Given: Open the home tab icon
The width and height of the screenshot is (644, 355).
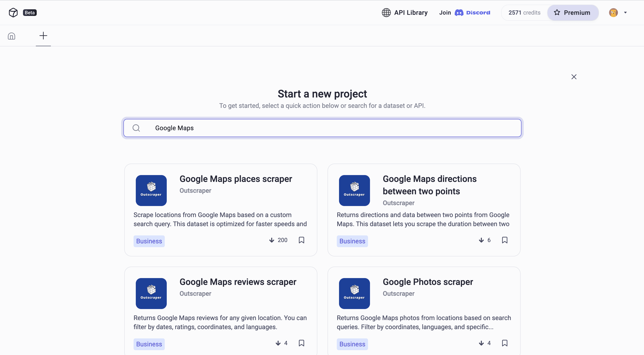Looking at the screenshot, I should coord(11,36).
